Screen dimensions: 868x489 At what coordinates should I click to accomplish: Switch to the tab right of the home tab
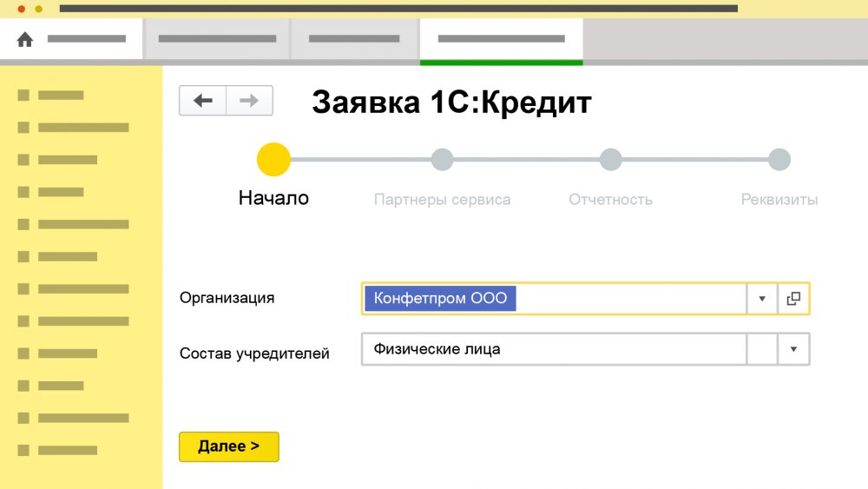(x=217, y=39)
